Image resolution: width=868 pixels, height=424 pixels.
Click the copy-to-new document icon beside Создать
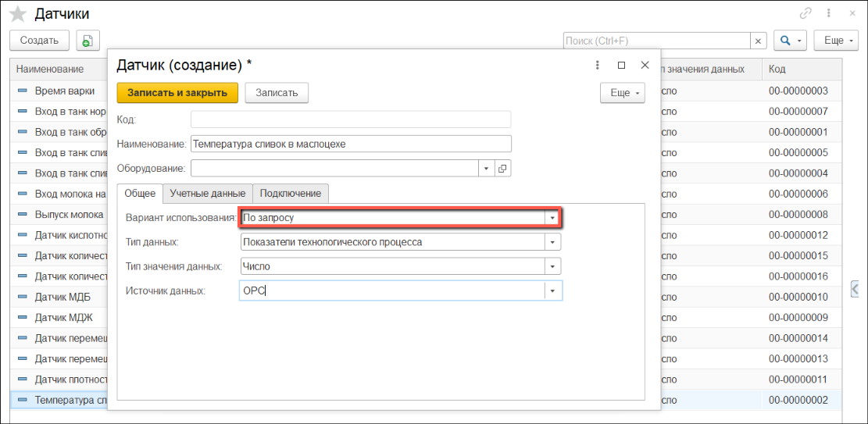[x=87, y=41]
